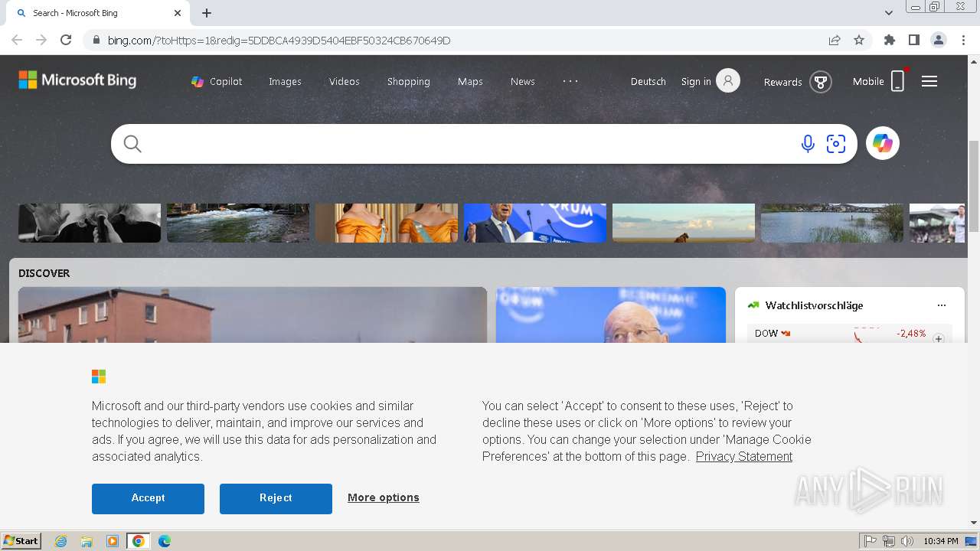980x551 pixels.
Task: Select the Maps tab
Action: coord(470,81)
